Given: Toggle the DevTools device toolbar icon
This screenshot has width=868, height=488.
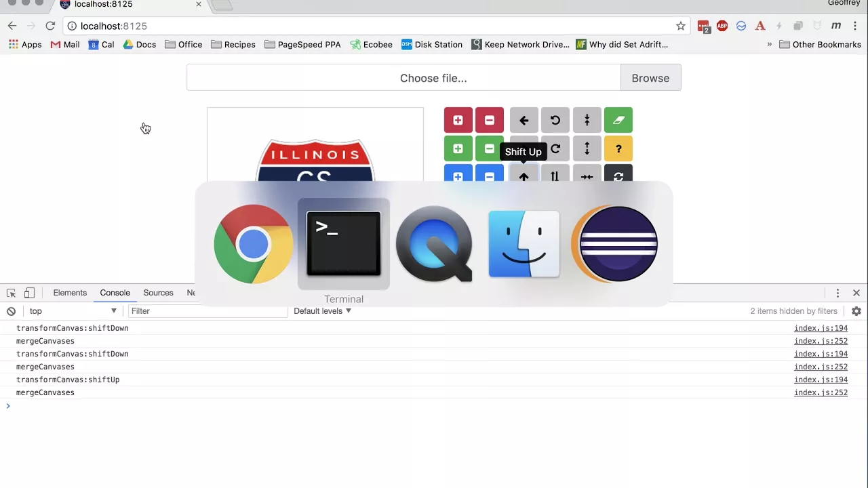Looking at the screenshot, I should tap(29, 293).
